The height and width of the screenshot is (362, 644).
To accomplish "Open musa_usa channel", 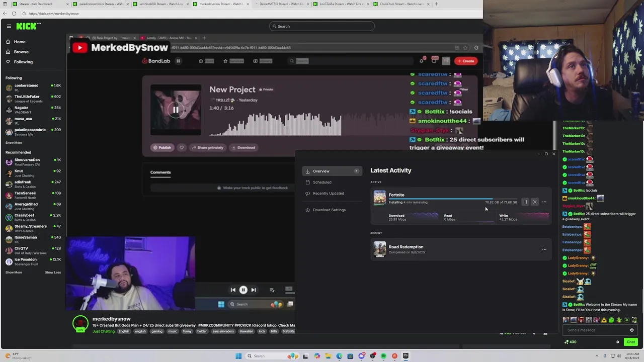I will (x=33, y=121).
